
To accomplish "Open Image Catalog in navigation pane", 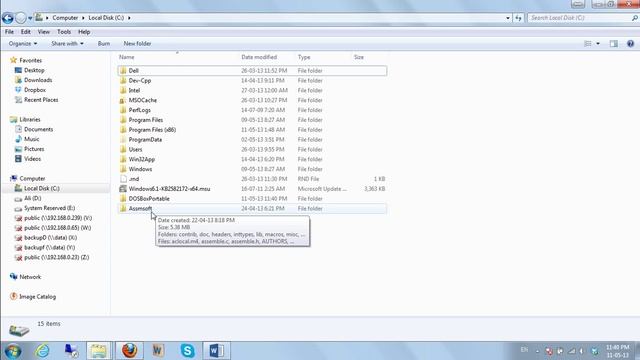I will (38, 297).
